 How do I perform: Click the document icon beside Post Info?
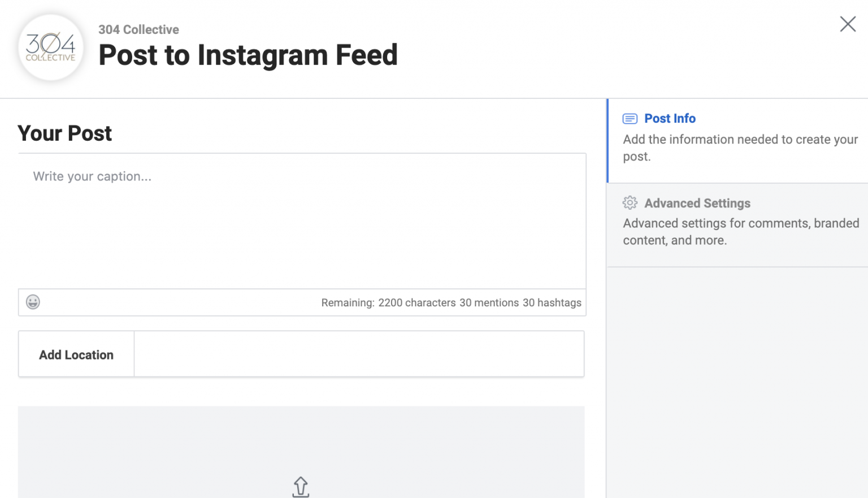[630, 119]
